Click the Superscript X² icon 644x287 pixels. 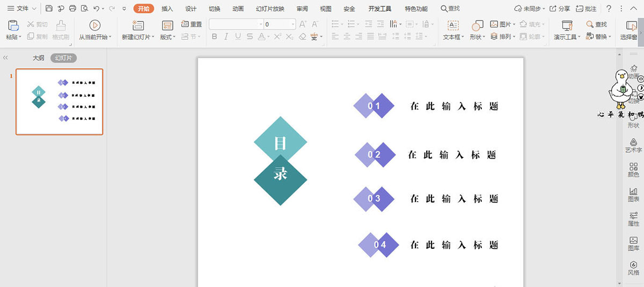pyautogui.click(x=277, y=37)
